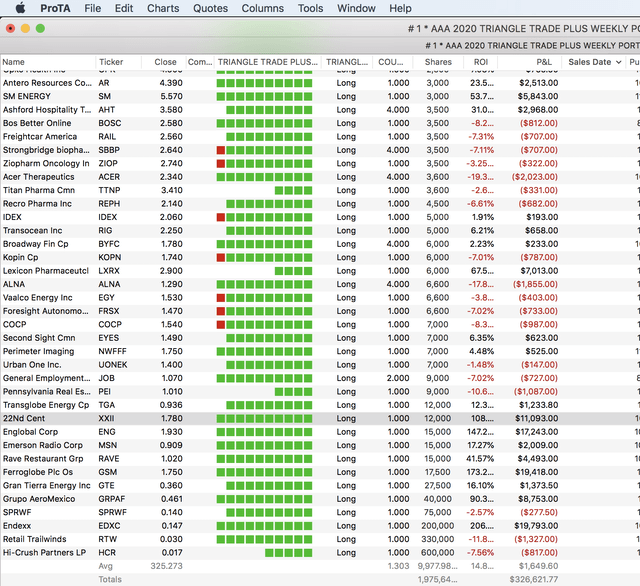Select the SM ENERGY row name
The image size is (640, 586).
click(x=27, y=96)
